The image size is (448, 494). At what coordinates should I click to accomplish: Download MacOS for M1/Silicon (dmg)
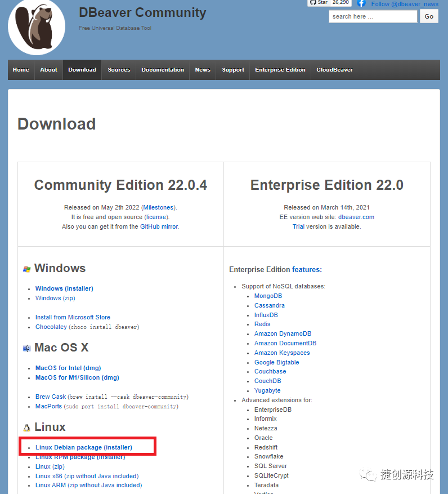tap(77, 377)
